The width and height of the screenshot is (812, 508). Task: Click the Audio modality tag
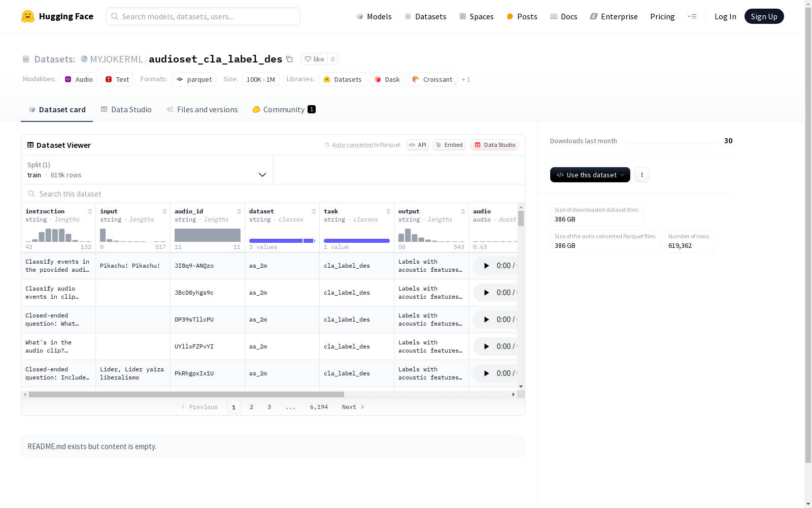tap(79, 79)
